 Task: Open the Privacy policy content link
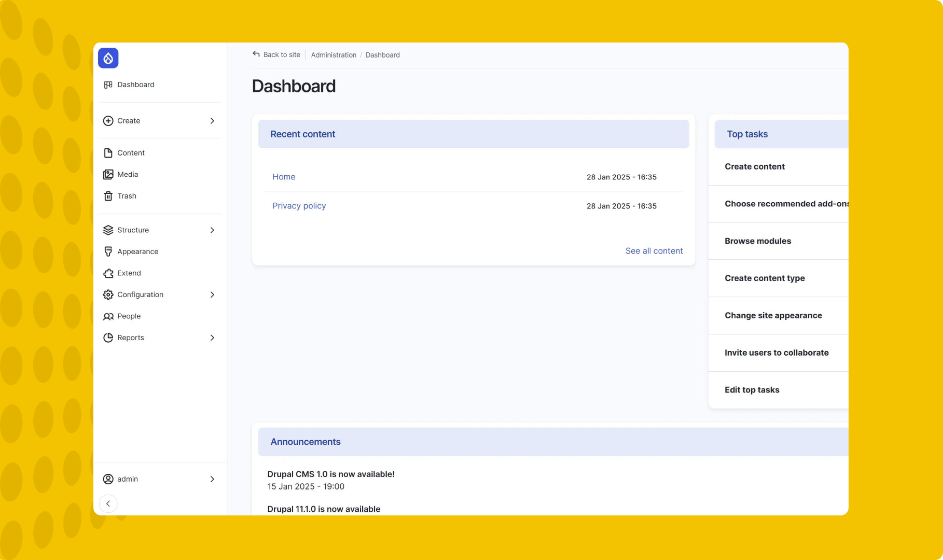click(299, 206)
